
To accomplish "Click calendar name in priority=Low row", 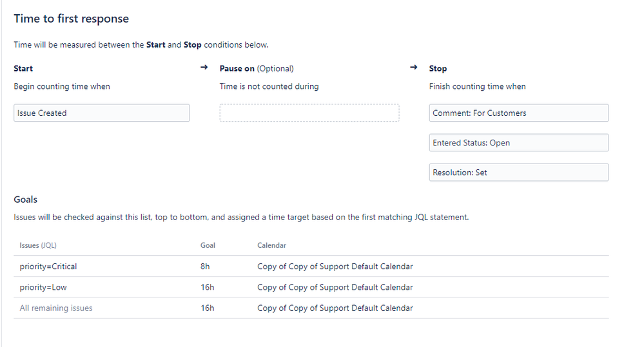I will click(335, 287).
